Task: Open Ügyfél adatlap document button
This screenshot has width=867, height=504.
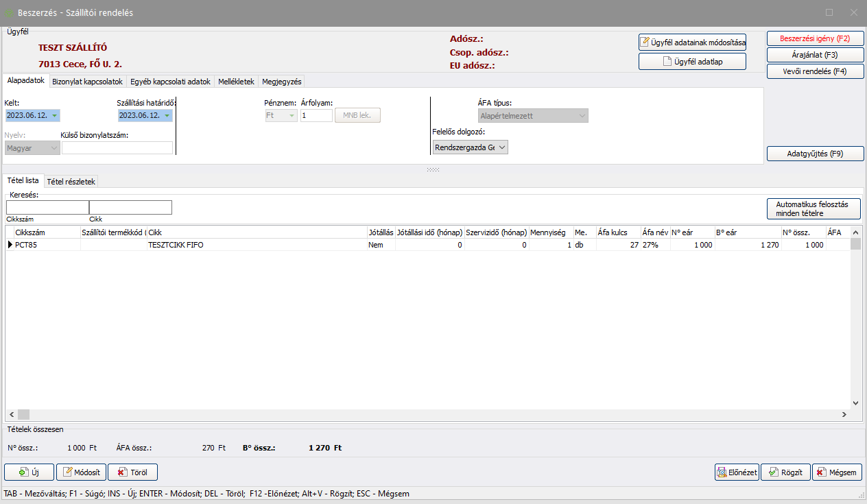Action: tap(691, 62)
